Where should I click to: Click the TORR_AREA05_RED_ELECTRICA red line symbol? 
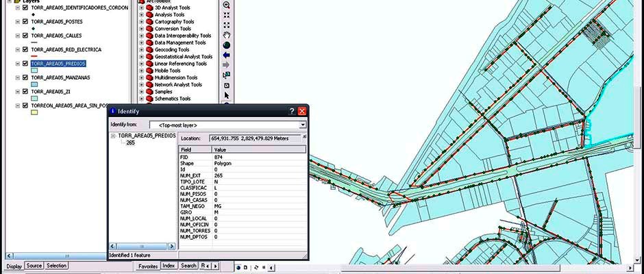point(34,56)
